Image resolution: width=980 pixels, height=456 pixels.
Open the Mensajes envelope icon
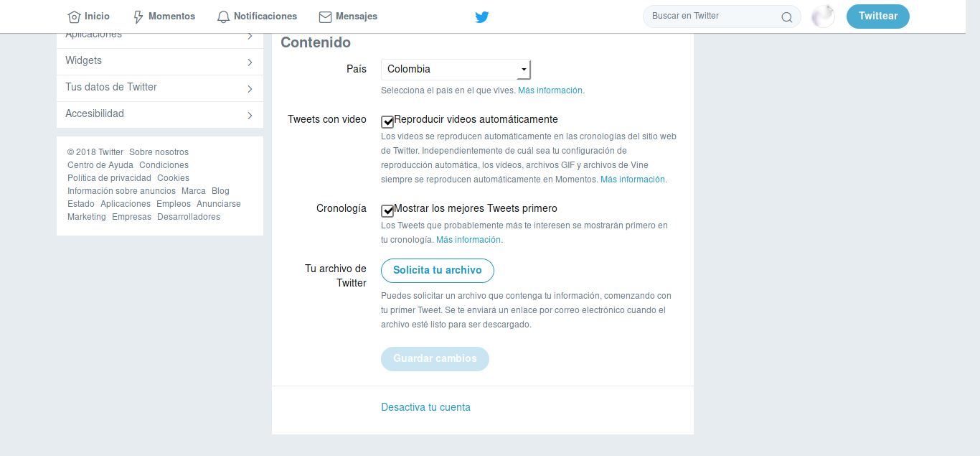coord(325,17)
